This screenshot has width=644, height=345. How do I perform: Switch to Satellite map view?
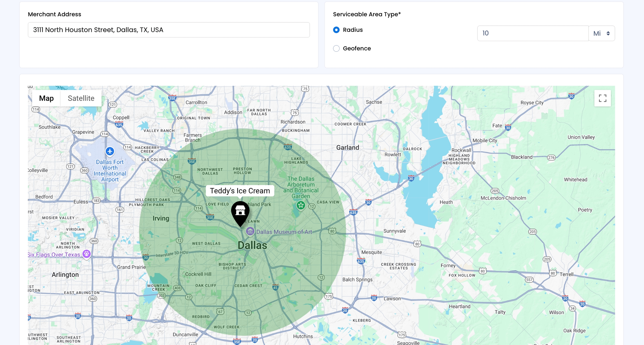81,98
